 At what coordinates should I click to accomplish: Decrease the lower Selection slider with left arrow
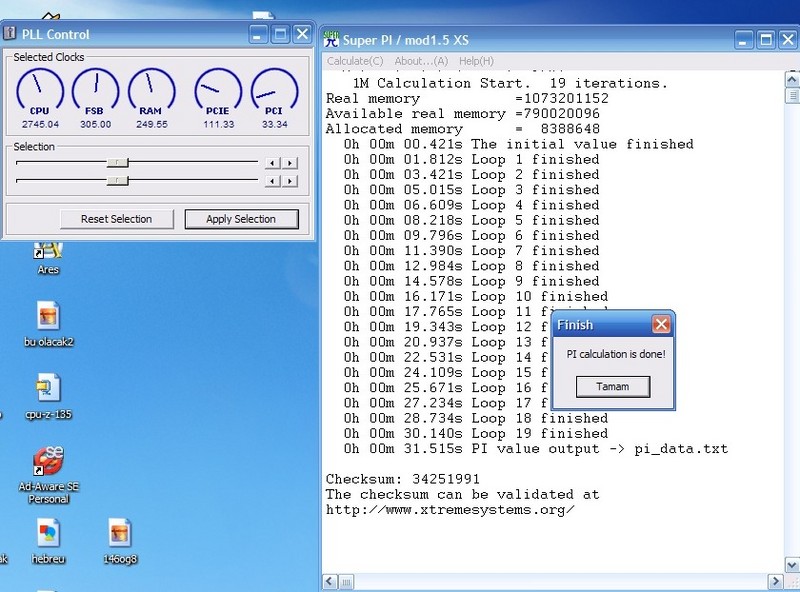[272, 181]
